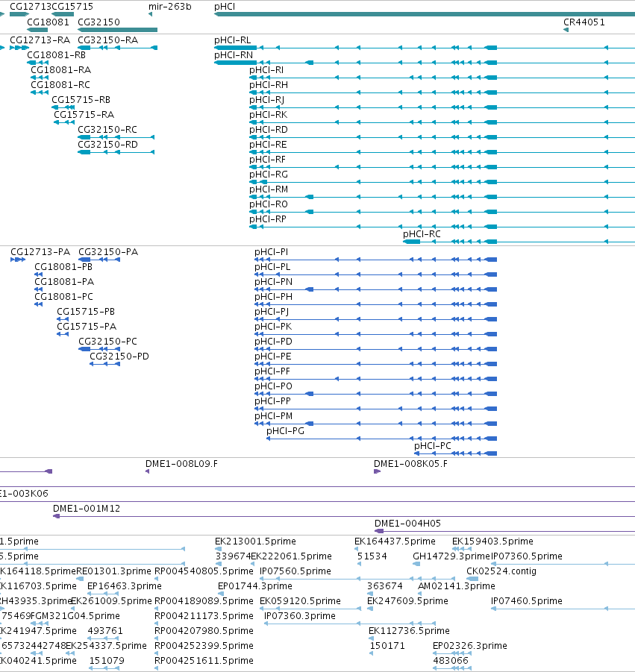The height and width of the screenshot is (672, 635).
Task: Click the pHCl-RH transcript label
Action: point(269,85)
